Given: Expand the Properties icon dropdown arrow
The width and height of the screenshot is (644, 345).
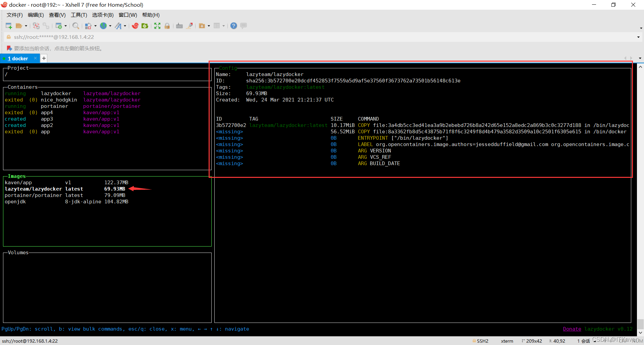Looking at the screenshot, I should click(65, 26).
